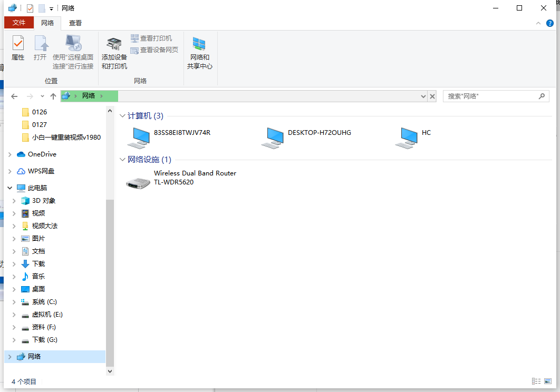This screenshot has width=560, height=392.
Task: Click the search magnifier icon
Action: [x=542, y=96]
